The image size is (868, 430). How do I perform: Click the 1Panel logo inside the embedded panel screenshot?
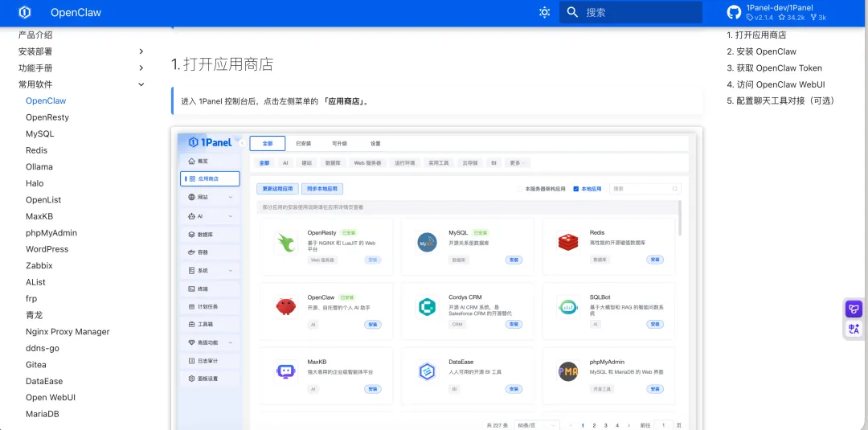pyautogui.click(x=210, y=142)
